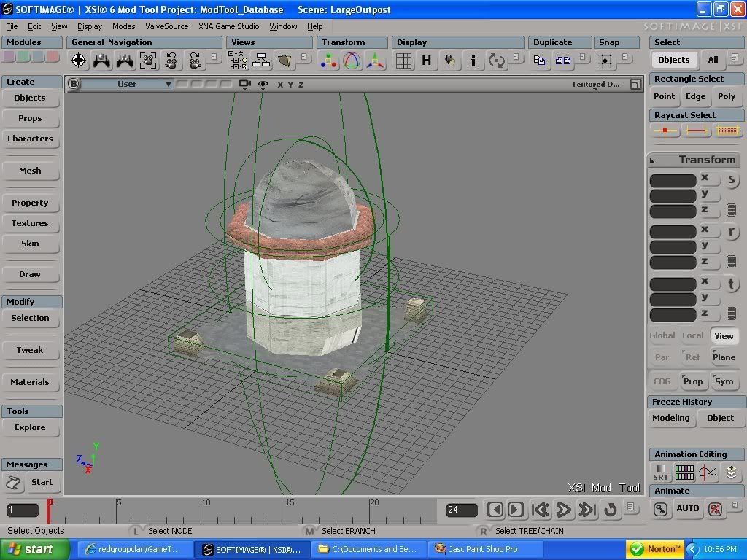Toggle the viewport eye visibility icon
Viewport: 747px width, 560px height.
[263, 85]
